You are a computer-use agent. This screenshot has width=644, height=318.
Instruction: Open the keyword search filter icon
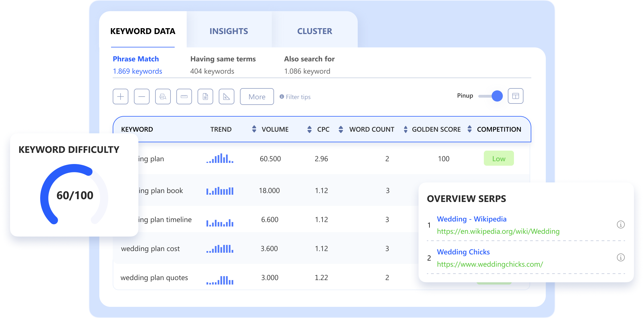[x=163, y=96]
